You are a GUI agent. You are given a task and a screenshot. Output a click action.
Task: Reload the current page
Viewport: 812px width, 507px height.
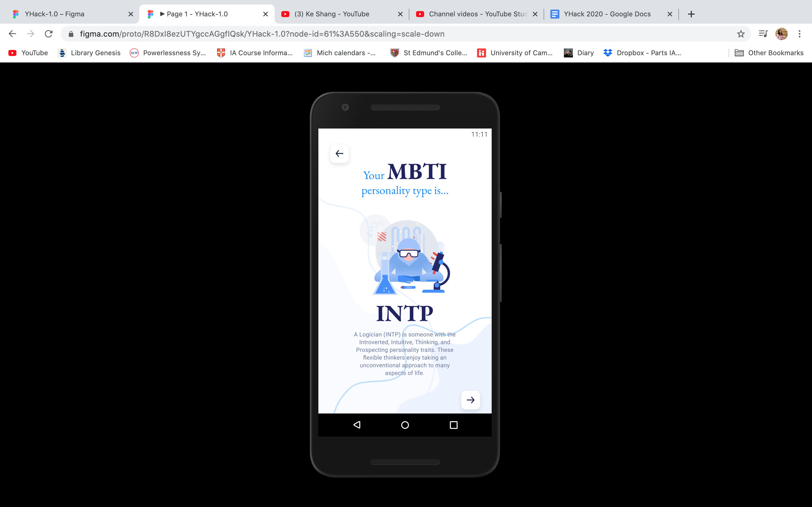click(x=49, y=34)
